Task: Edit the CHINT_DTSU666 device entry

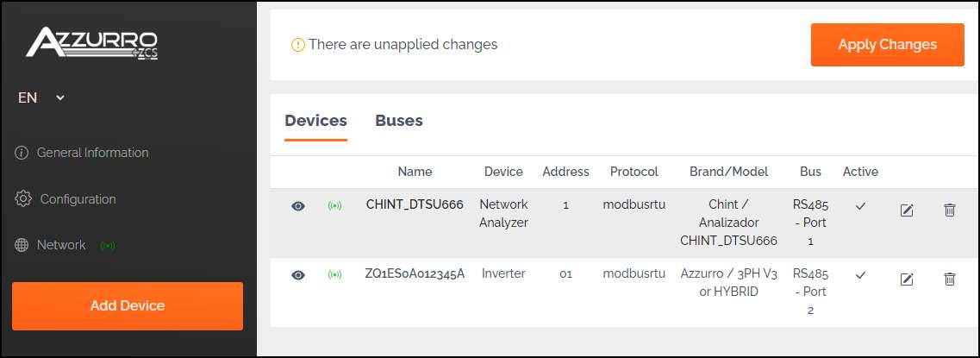Action: 906,210
